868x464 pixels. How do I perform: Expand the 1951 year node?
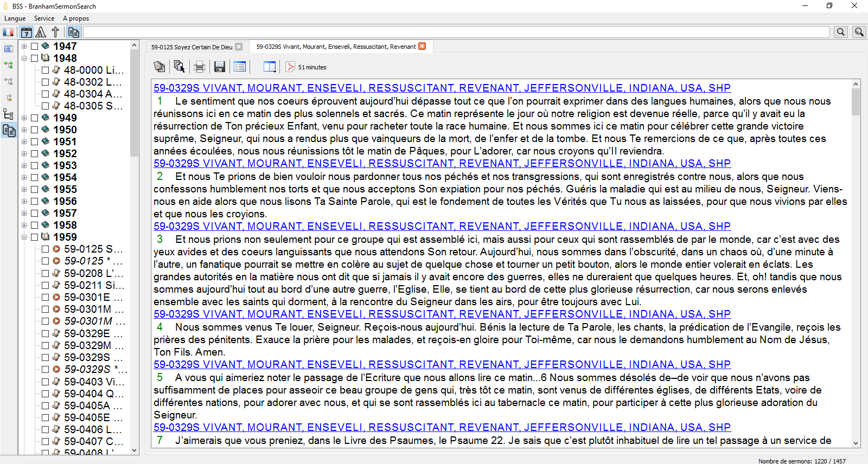pos(24,141)
